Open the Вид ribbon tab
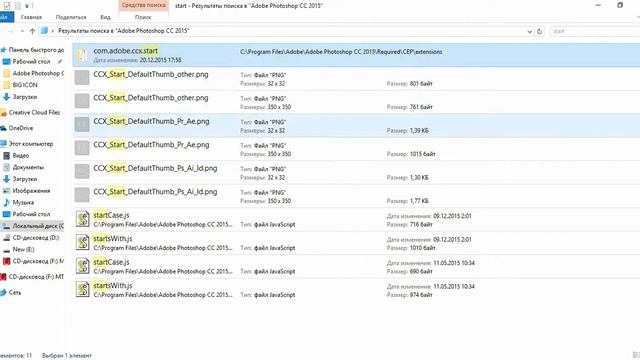This screenshot has width=640, height=360. coord(105,17)
